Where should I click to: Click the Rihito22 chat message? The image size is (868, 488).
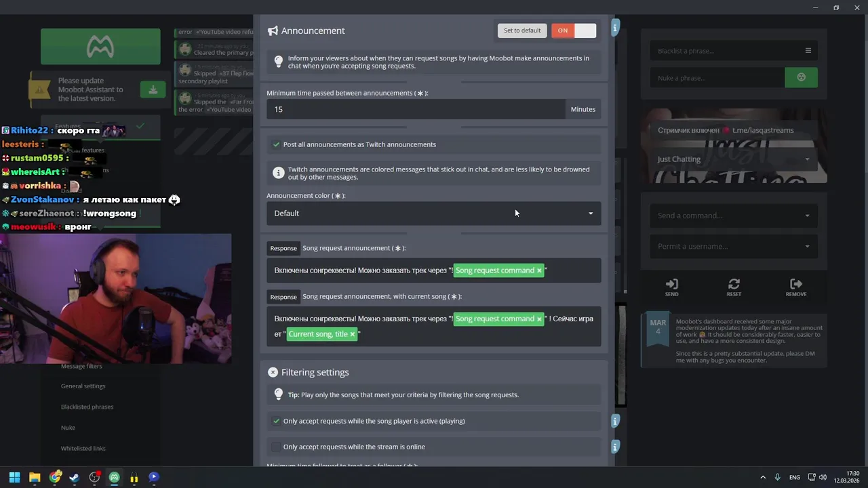pos(64,131)
